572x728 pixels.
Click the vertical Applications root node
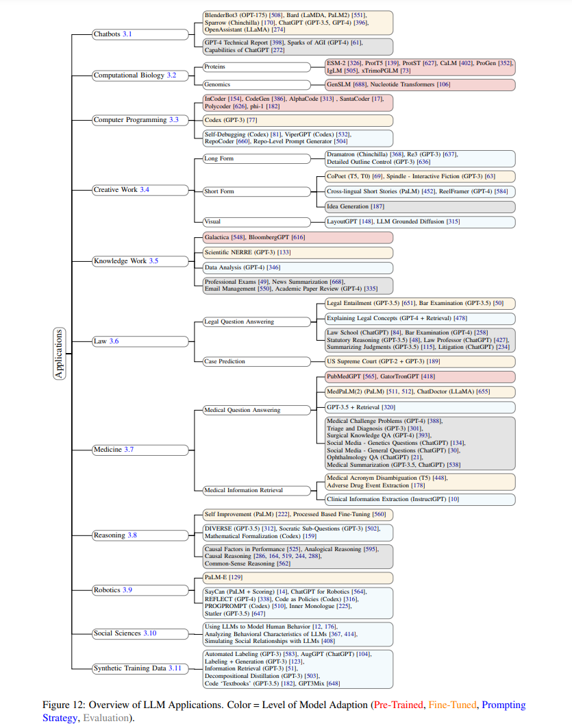[59, 354]
